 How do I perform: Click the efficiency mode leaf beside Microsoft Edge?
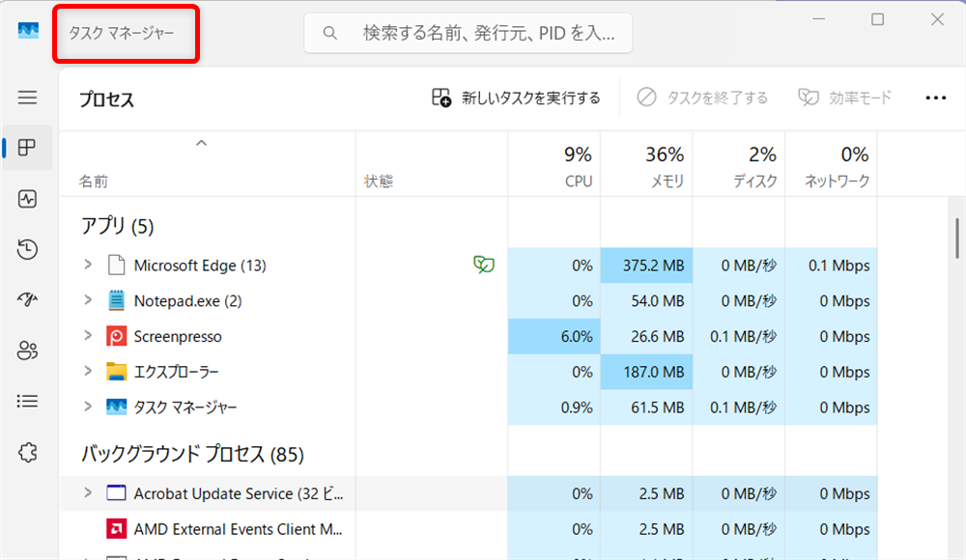pos(483,265)
